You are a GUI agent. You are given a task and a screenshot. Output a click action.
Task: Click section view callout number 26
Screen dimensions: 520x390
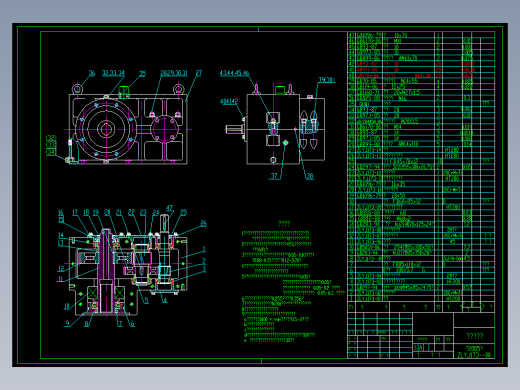coord(203,223)
